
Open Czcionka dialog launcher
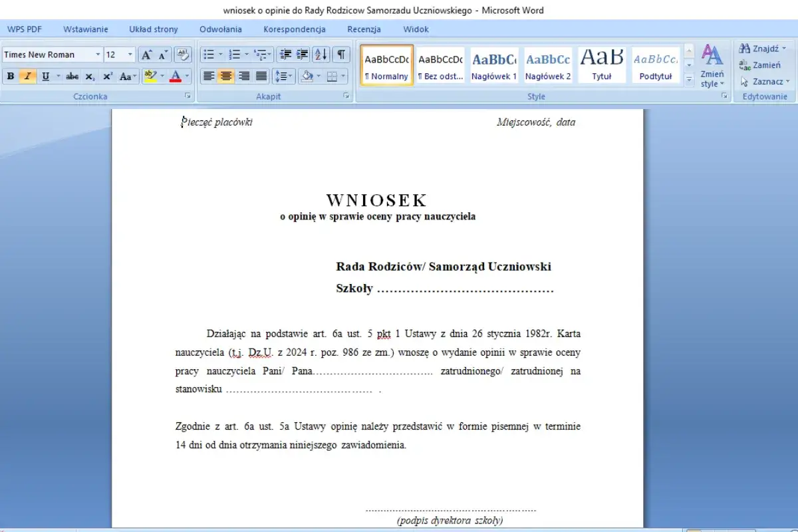point(188,96)
